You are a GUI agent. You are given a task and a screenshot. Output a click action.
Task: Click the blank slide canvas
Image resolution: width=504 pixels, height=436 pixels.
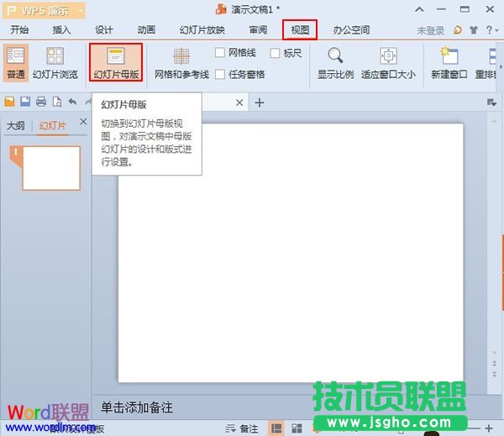(291, 253)
